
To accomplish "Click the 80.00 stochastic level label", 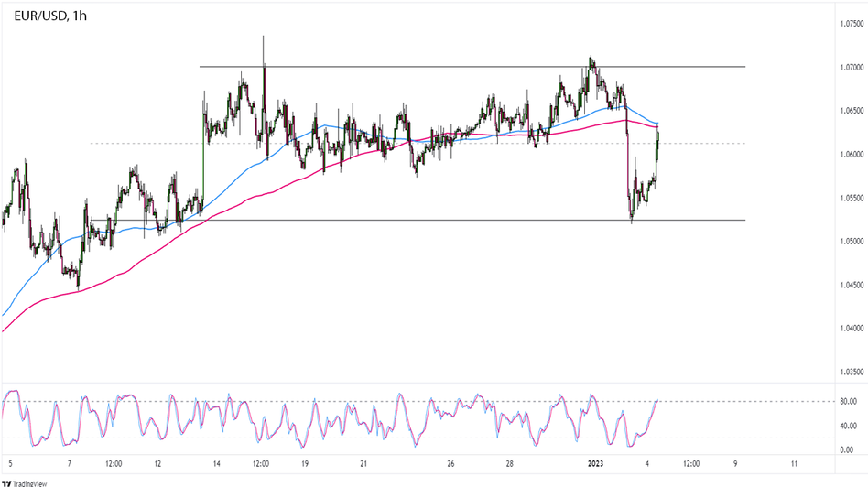I will [848, 401].
